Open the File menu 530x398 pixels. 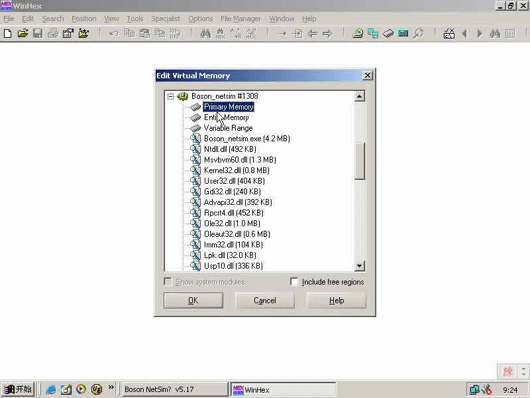[9, 19]
